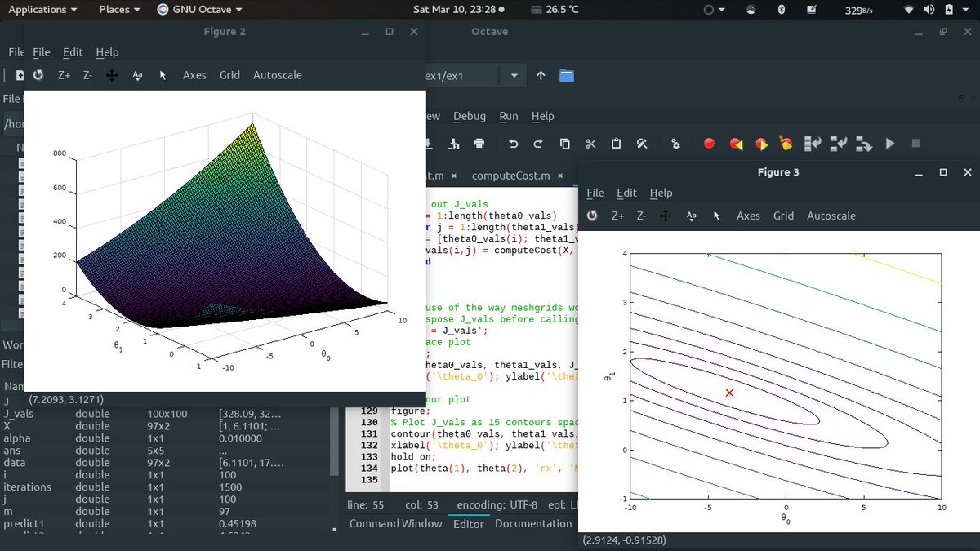Screen dimensions: 980x551
Task: Click the redo icon in editor toolbar
Action: (x=538, y=144)
